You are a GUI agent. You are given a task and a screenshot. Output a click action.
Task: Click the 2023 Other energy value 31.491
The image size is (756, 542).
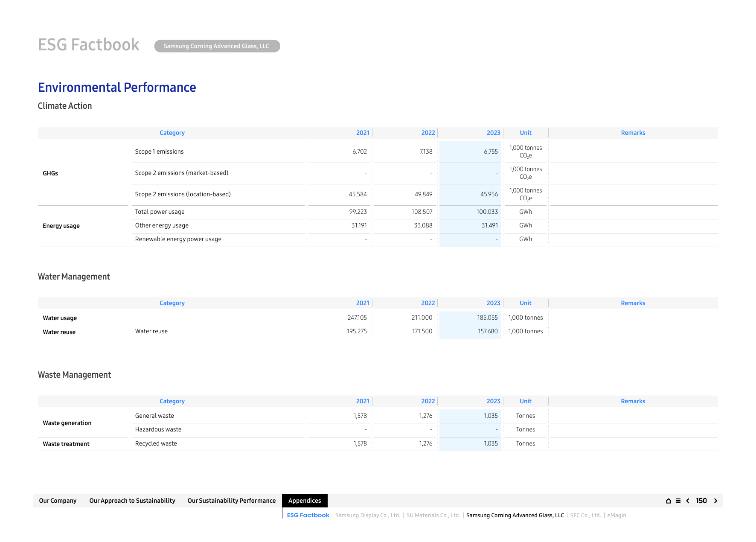(x=490, y=225)
